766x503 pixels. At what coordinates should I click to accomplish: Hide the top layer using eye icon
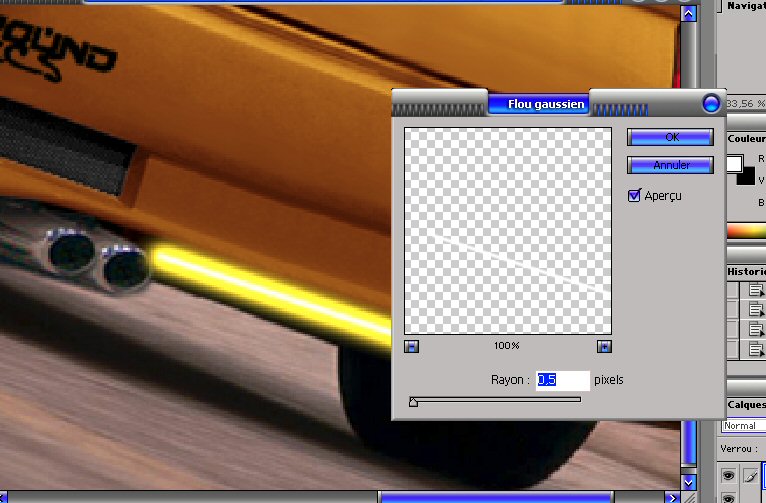click(729, 476)
